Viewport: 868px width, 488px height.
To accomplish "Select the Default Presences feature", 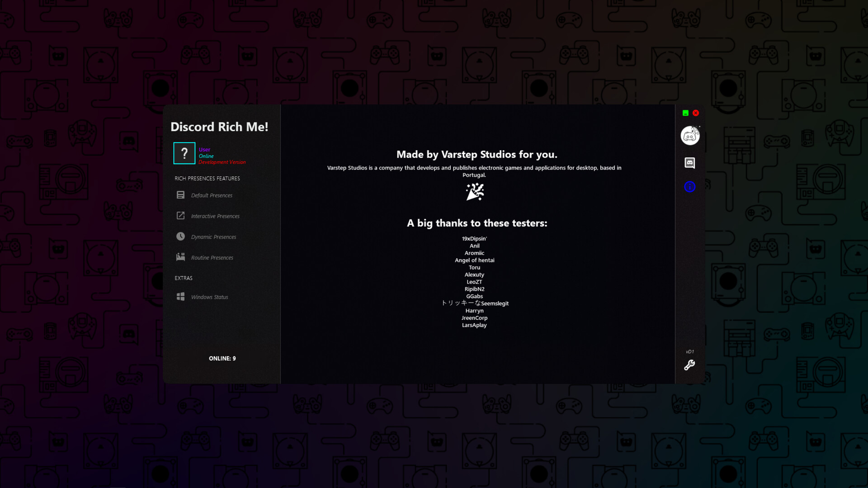I will tap(212, 195).
